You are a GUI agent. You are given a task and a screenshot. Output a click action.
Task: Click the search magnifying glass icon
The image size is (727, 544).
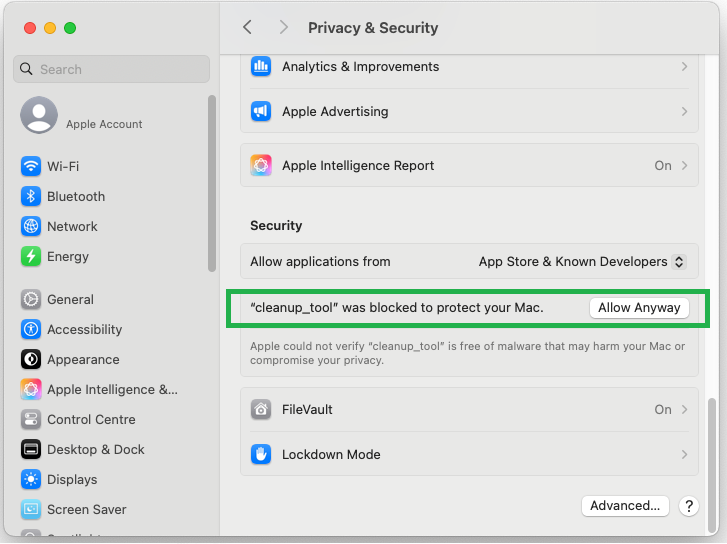click(26, 69)
